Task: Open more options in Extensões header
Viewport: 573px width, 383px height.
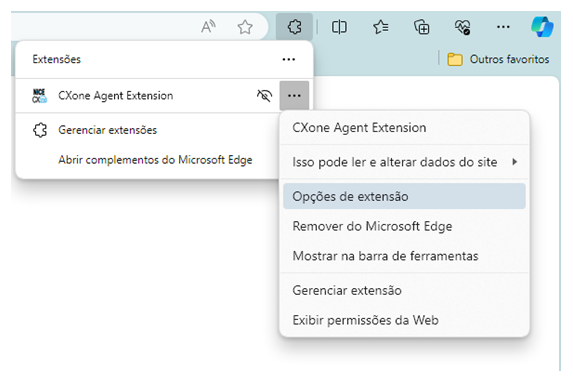Action: [289, 59]
